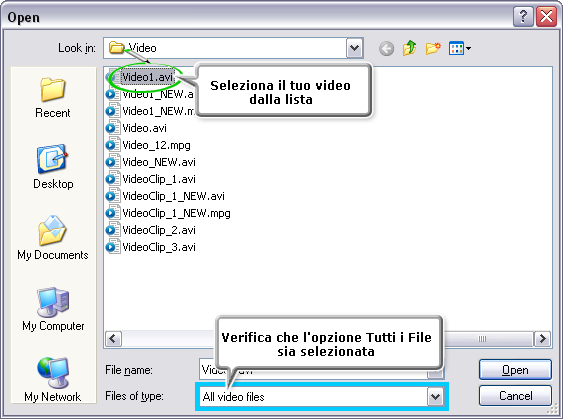Select the VideoClip_1_NEW.mpg file name
Image resolution: width=563 pixels, height=419 pixels.
[176, 213]
